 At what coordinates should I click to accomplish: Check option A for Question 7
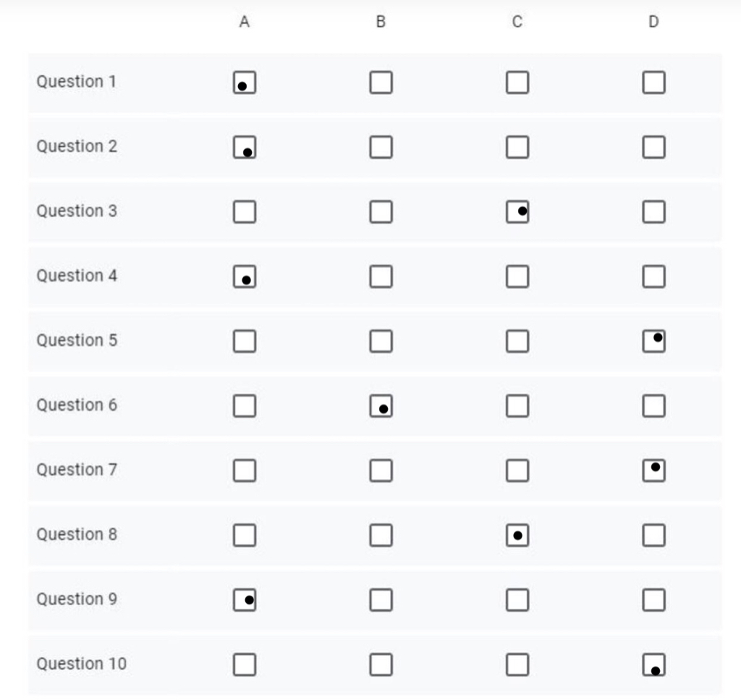tap(245, 471)
